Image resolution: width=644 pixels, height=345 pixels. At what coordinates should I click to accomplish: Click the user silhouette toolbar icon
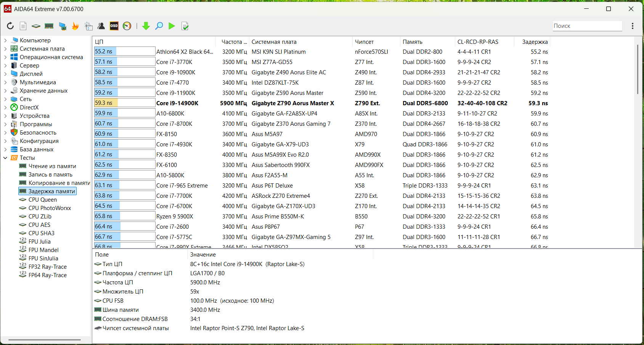101,26
